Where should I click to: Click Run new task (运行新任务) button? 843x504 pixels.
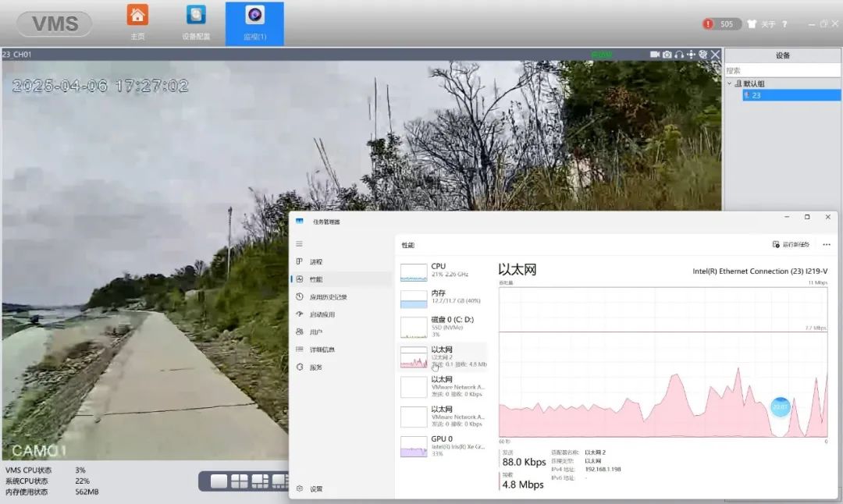(791, 244)
